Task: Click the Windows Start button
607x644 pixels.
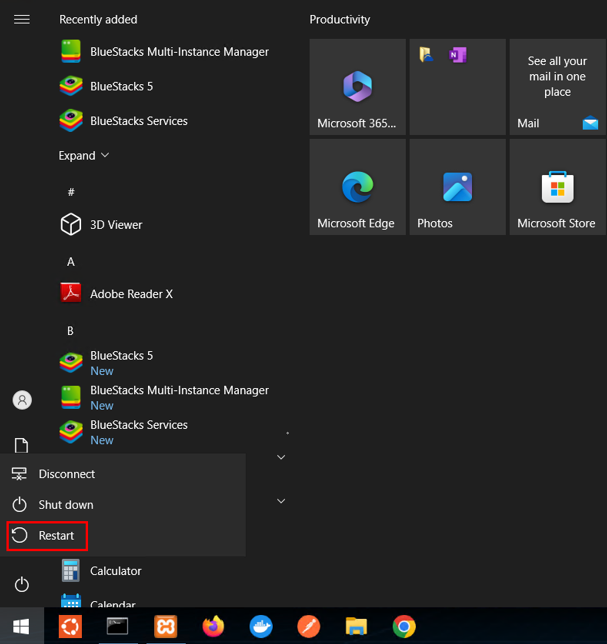Action: tap(21, 626)
